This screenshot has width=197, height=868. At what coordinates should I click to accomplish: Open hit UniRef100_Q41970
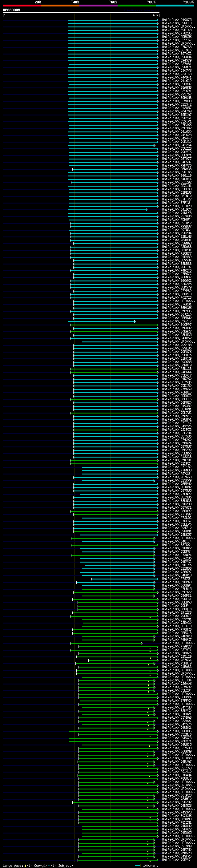(x=177, y=210)
